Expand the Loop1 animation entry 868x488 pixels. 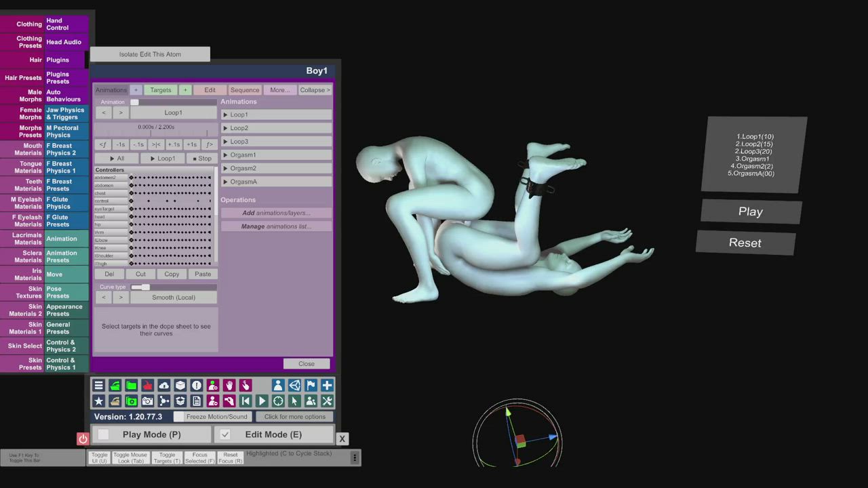[x=276, y=115]
